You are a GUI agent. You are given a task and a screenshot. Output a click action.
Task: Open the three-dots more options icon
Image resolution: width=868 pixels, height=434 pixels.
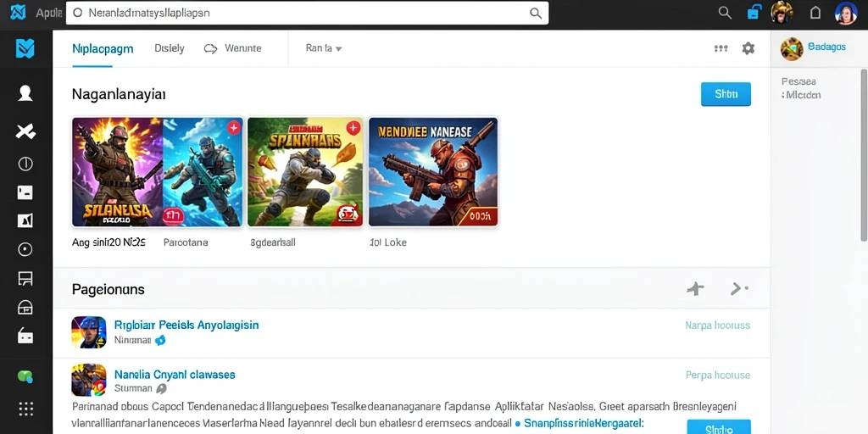click(x=721, y=48)
